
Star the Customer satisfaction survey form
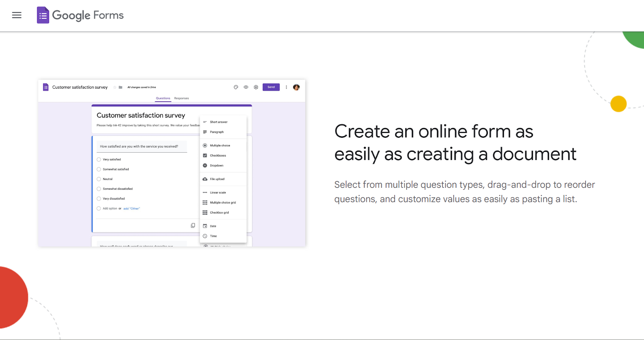[x=115, y=87]
